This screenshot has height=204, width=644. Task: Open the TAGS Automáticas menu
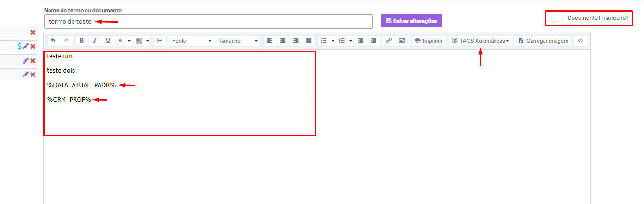tap(480, 41)
